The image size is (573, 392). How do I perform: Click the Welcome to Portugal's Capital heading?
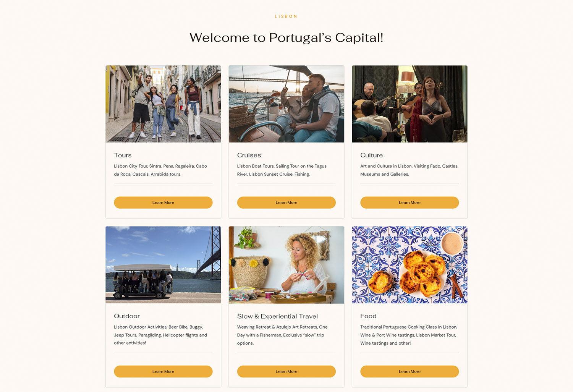coord(286,37)
